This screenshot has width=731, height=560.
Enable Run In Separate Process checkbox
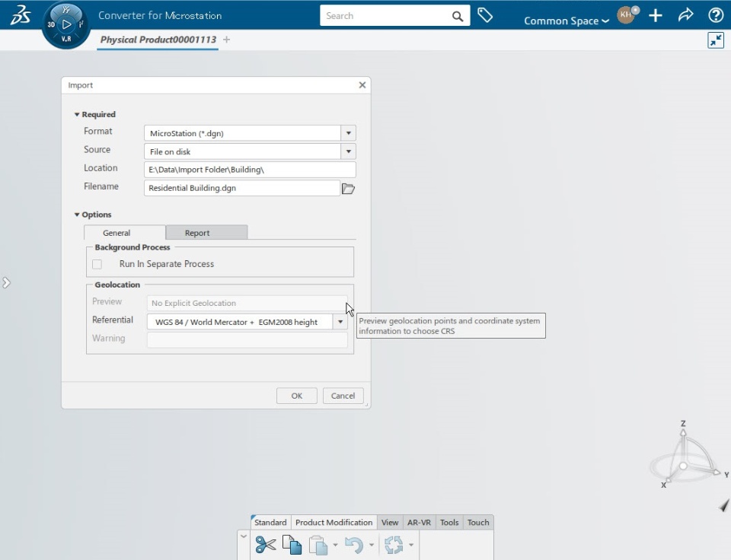point(97,264)
